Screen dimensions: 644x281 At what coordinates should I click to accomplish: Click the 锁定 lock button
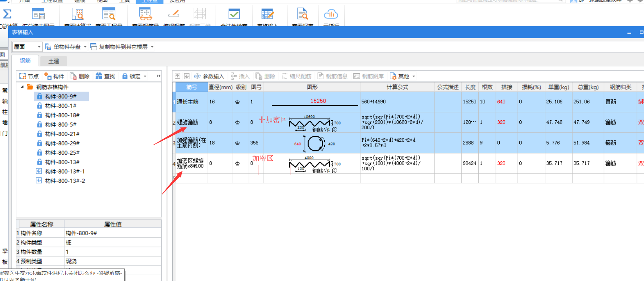(x=131, y=76)
